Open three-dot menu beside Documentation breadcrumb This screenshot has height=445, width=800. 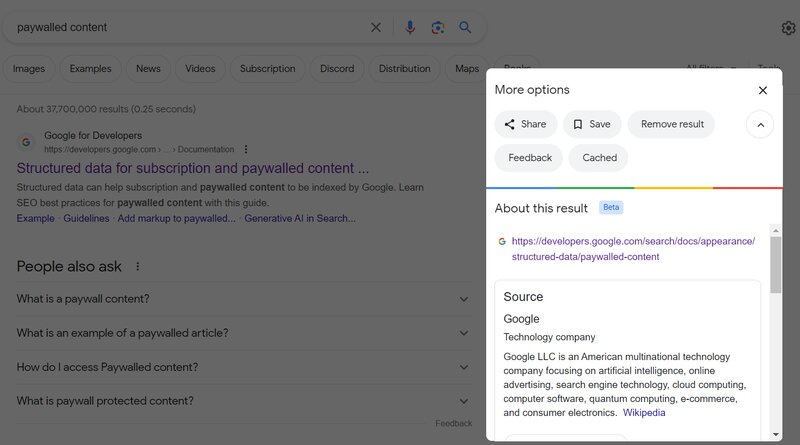click(246, 150)
